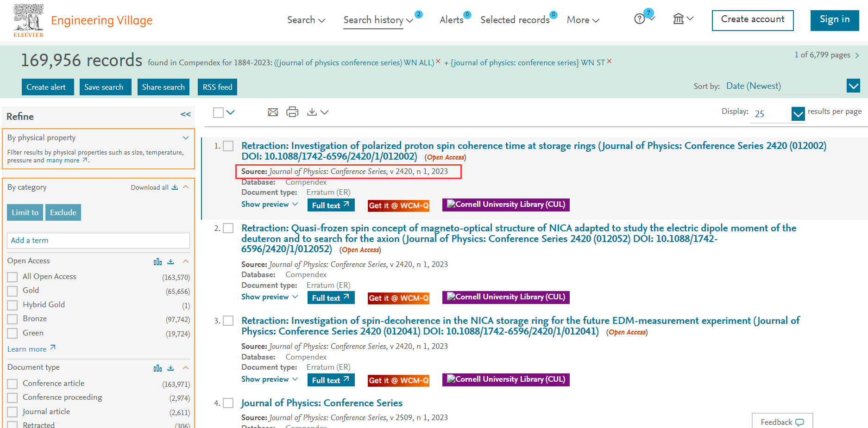Image resolution: width=868 pixels, height=428 pixels.
Task: Open chart for Open Access facet
Action: [x=157, y=262]
